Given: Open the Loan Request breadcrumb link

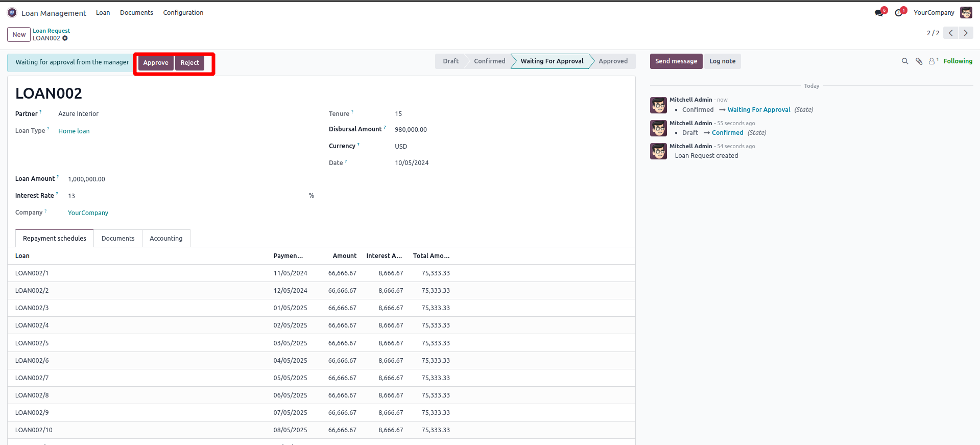Looking at the screenshot, I should [51, 31].
